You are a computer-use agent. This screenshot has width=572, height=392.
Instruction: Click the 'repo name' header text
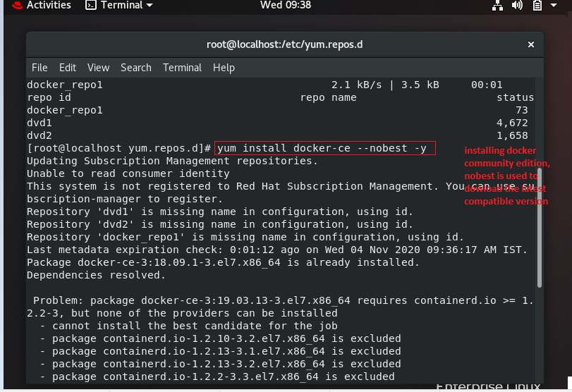328,98
